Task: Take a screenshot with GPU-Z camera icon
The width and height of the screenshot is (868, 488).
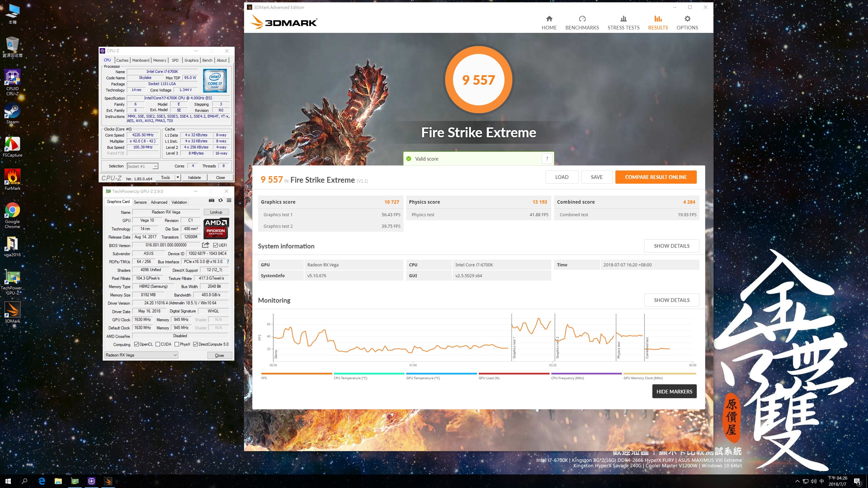Action: click(x=212, y=200)
